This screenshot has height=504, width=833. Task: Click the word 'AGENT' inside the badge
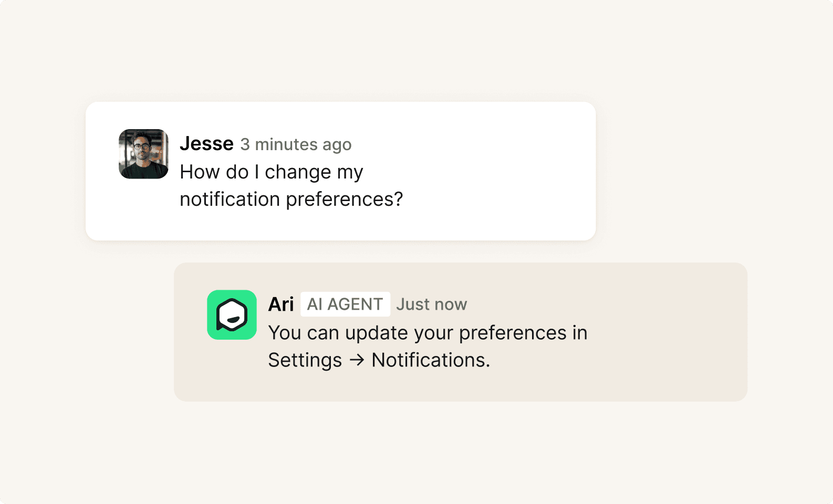pyautogui.click(x=355, y=304)
